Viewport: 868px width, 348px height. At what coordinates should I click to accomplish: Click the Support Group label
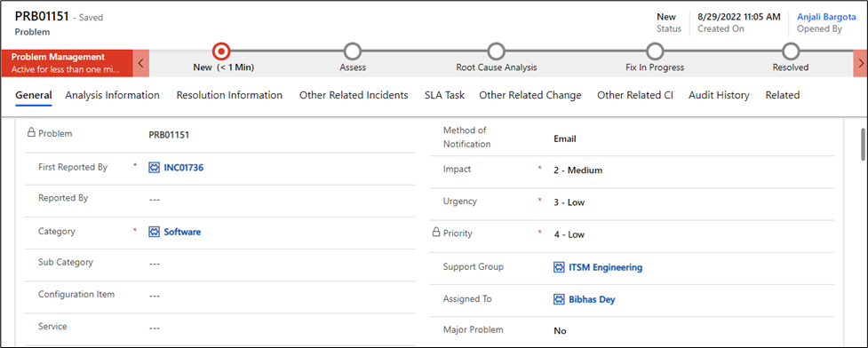pos(474,266)
